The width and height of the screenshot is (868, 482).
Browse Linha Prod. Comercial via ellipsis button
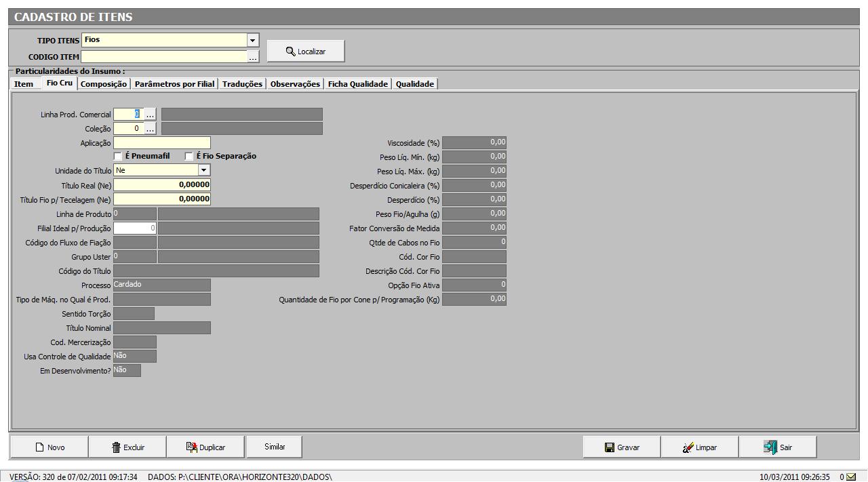pyautogui.click(x=150, y=115)
